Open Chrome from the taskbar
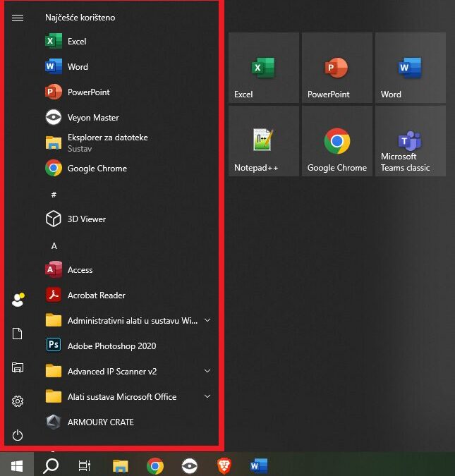The height and width of the screenshot is (476, 455). (x=155, y=465)
